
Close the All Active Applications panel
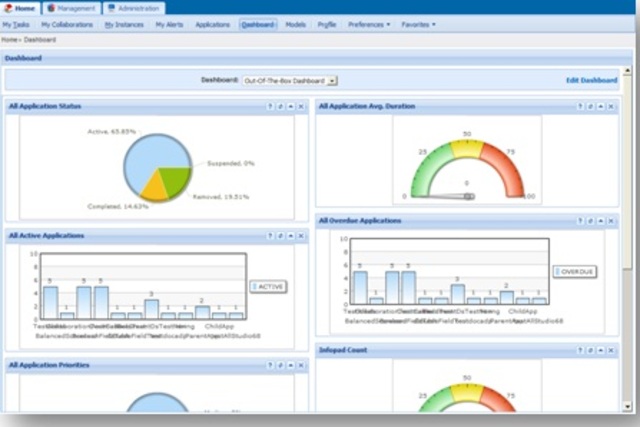[x=301, y=236]
